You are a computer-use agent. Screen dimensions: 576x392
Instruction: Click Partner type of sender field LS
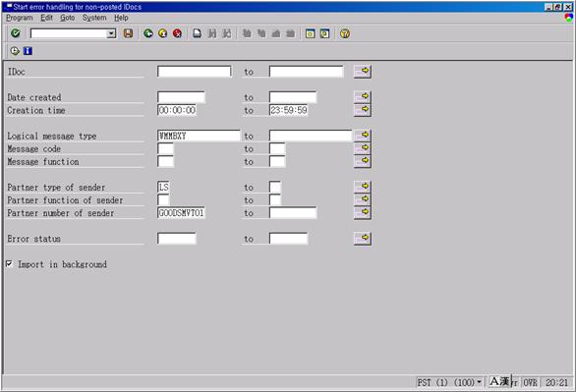coord(163,188)
